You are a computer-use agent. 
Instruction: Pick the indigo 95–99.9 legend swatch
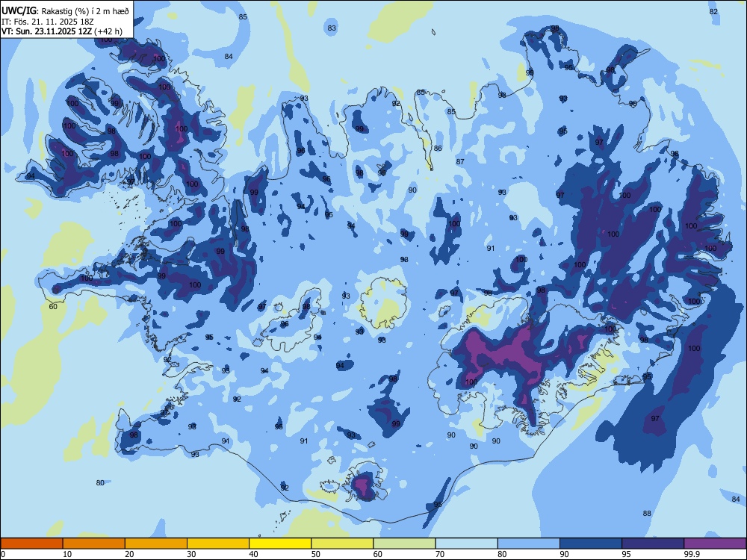point(653,544)
